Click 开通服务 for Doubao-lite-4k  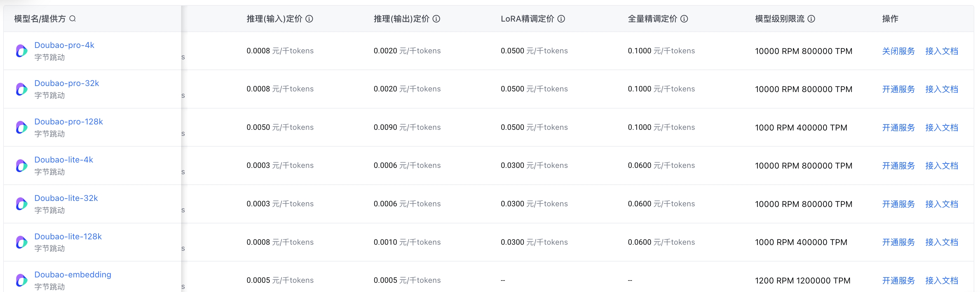[898, 166]
